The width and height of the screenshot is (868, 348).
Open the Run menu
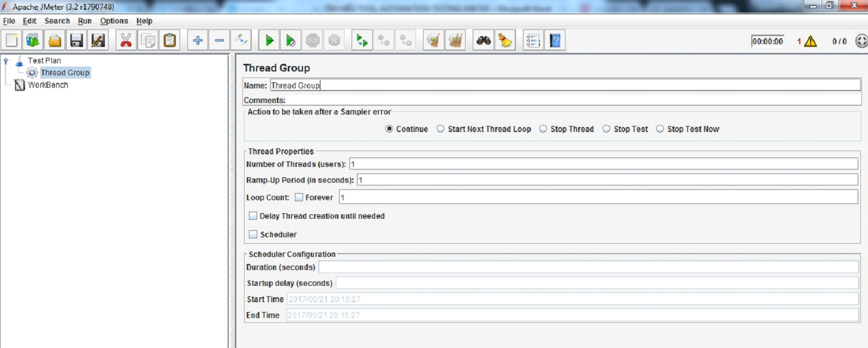(85, 21)
